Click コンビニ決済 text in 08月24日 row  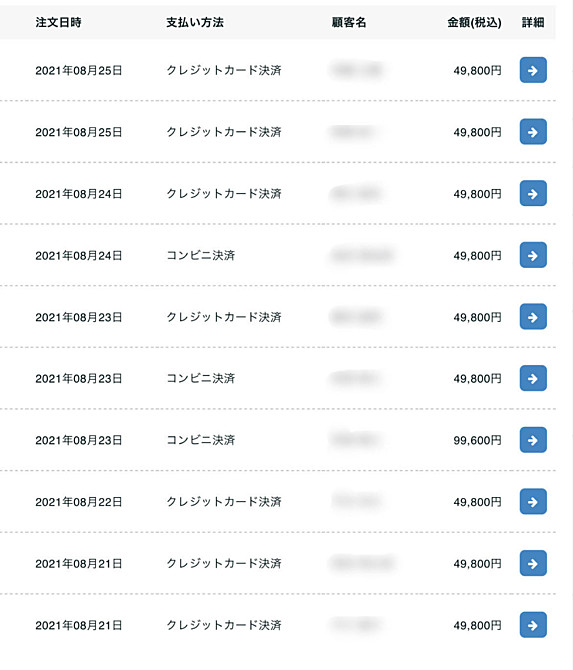(x=200, y=256)
